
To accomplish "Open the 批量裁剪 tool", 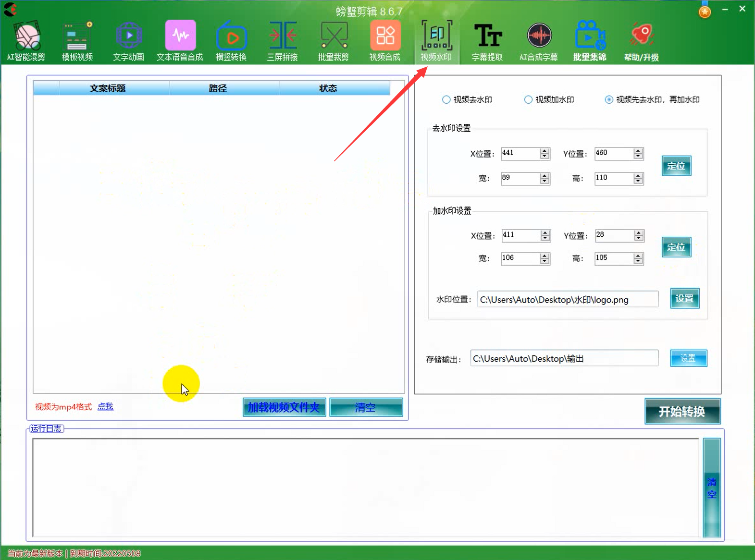I will tap(334, 41).
